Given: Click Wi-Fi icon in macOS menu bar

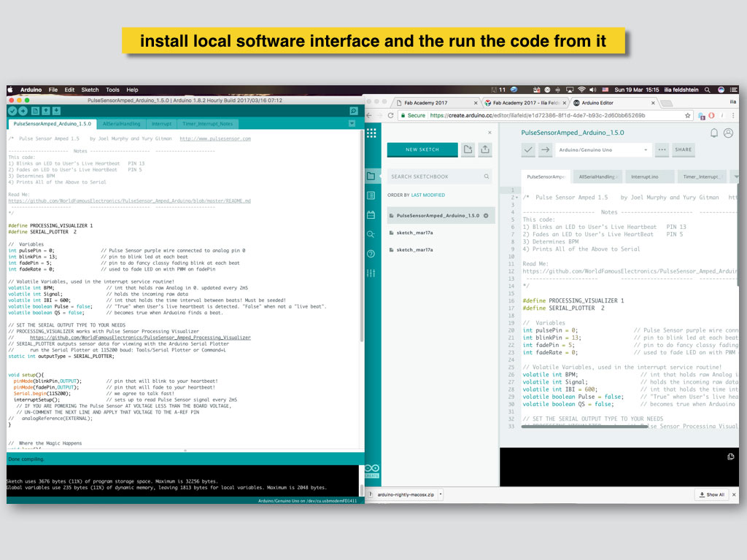Looking at the screenshot, I should (581, 90).
